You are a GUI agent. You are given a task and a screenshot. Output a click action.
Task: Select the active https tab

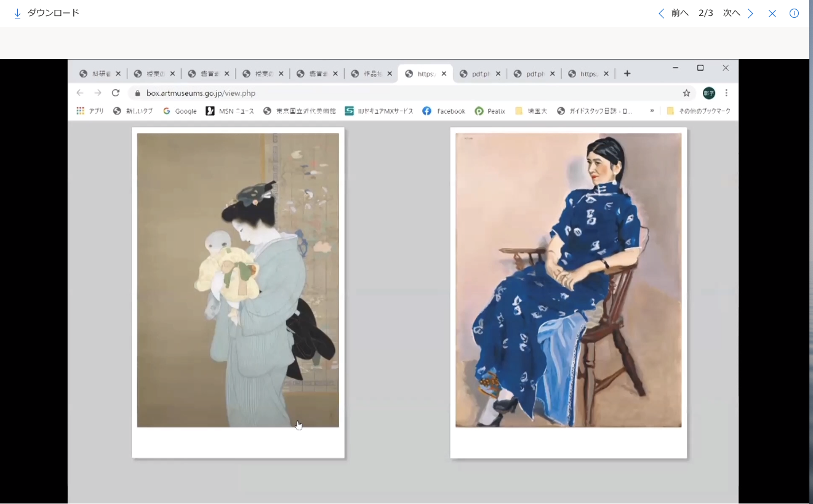point(426,74)
